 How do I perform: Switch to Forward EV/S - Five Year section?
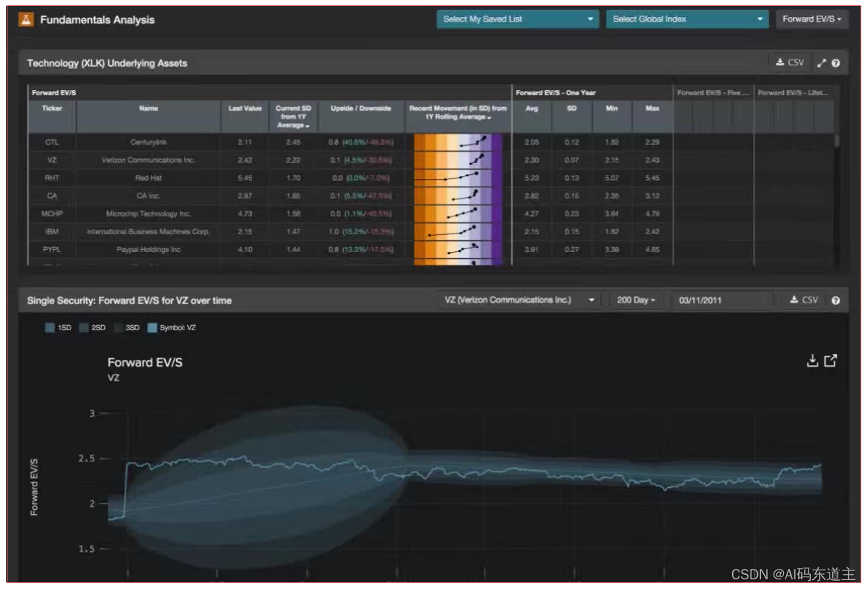713,92
